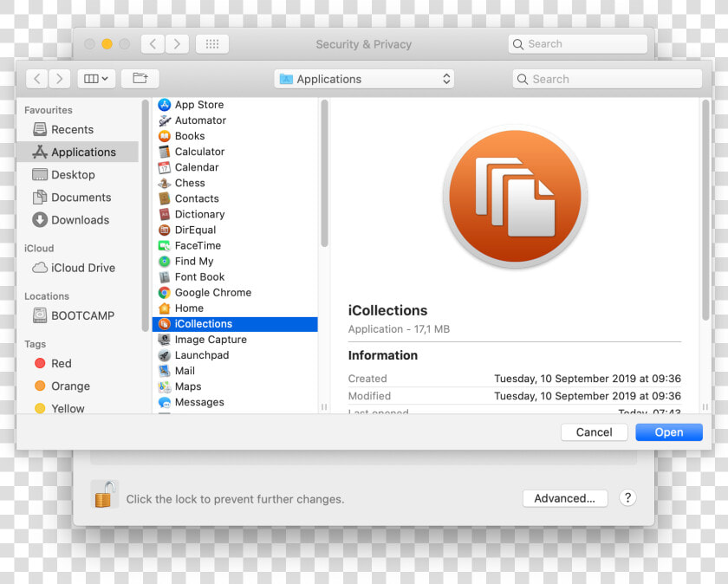Select the Automator app icon
728x584 pixels.
click(165, 120)
